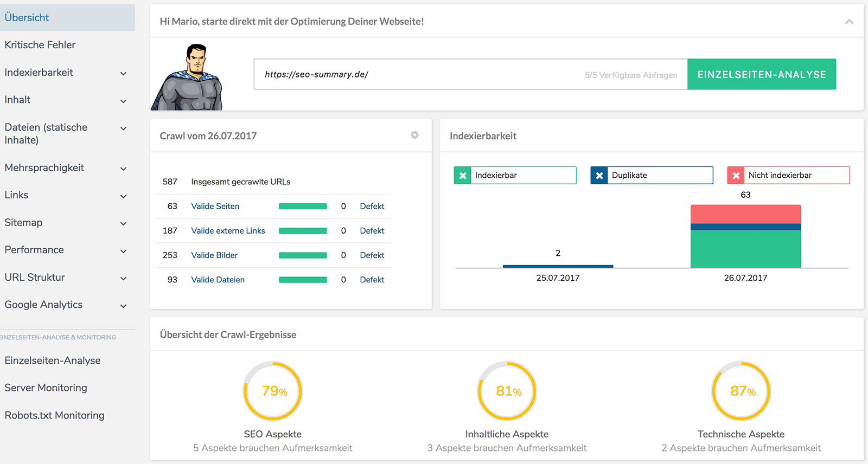Click the 79% SEO Aspekte gauge
The image size is (868, 464).
272,391
